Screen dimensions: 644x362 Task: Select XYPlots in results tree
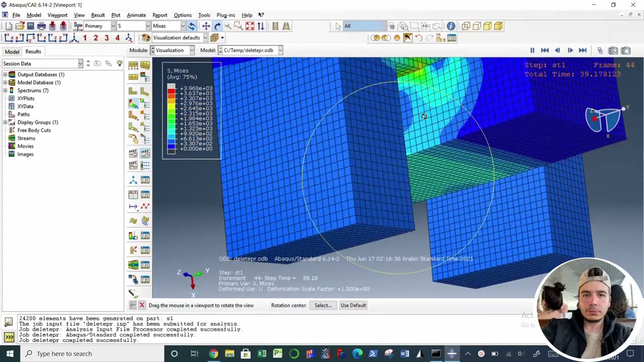tap(26, 99)
